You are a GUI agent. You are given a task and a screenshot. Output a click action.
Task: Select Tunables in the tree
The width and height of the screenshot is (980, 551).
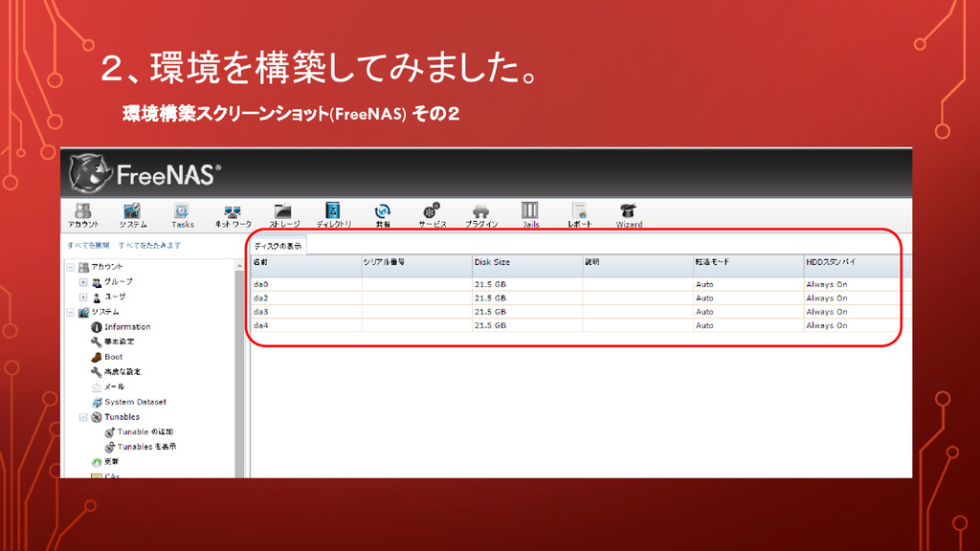click(122, 417)
